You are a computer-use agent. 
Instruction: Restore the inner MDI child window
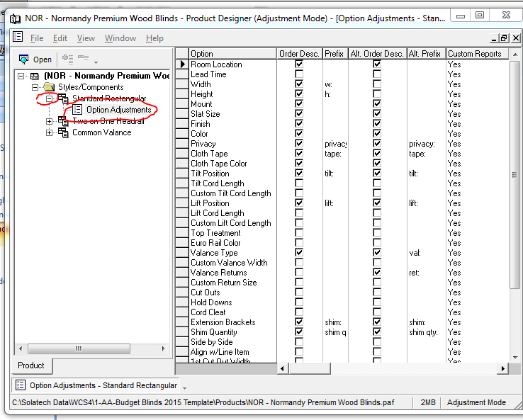(x=503, y=38)
